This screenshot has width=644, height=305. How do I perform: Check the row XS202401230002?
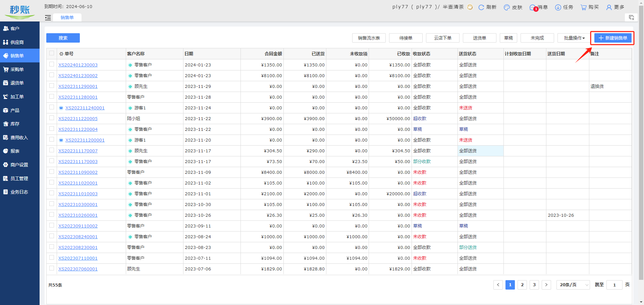tap(52, 75)
